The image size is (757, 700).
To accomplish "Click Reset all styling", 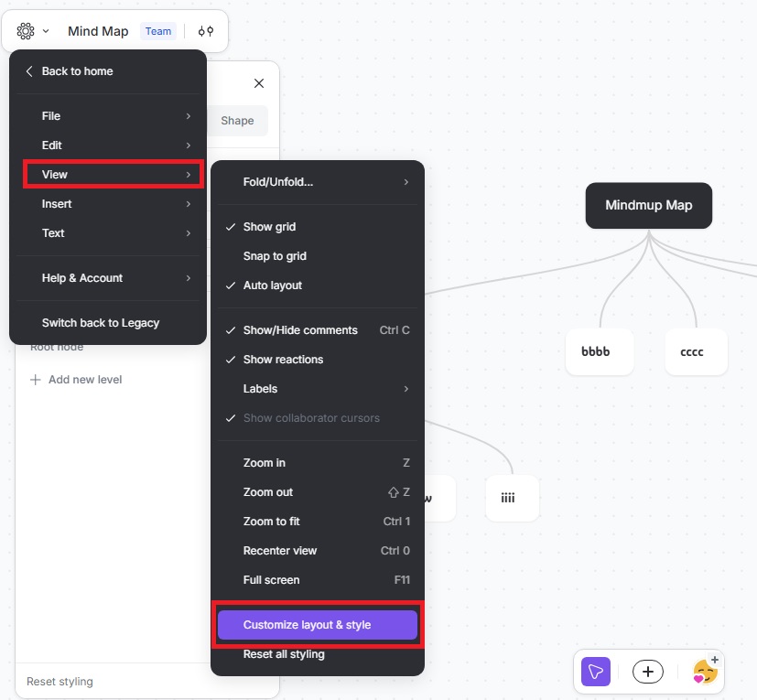I will coord(284,653).
